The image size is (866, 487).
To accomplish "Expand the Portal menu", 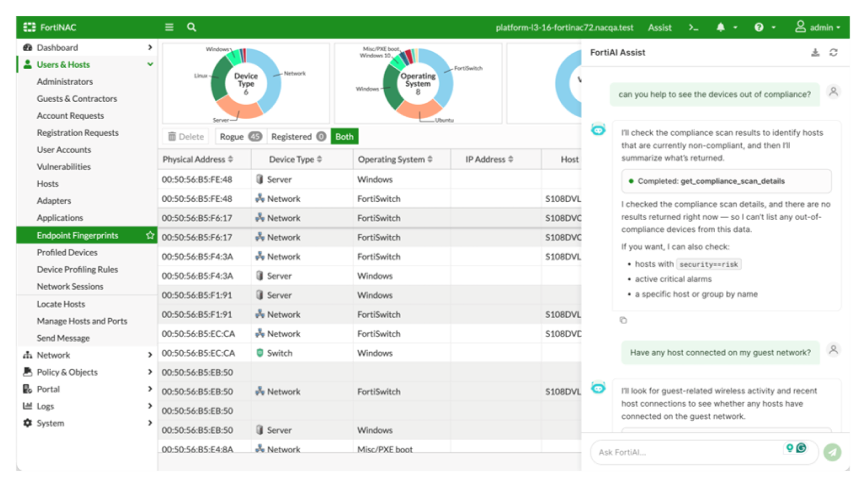I will tap(150, 389).
